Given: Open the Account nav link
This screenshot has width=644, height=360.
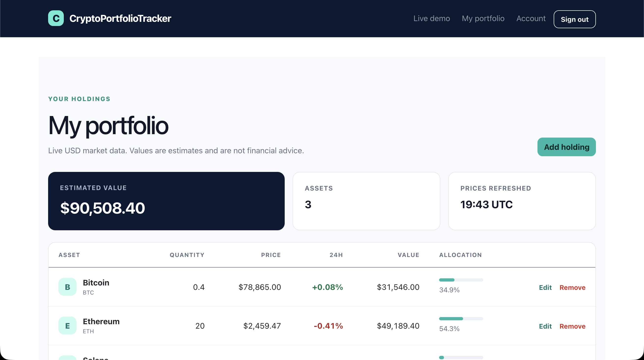Looking at the screenshot, I should (x=531, y=18).
